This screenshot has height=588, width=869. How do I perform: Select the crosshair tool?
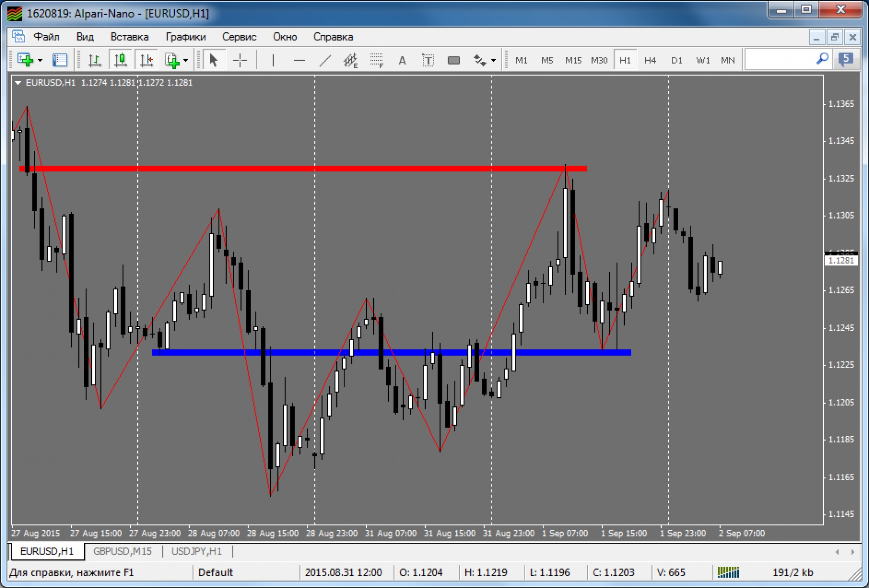(x=240, y=60)
